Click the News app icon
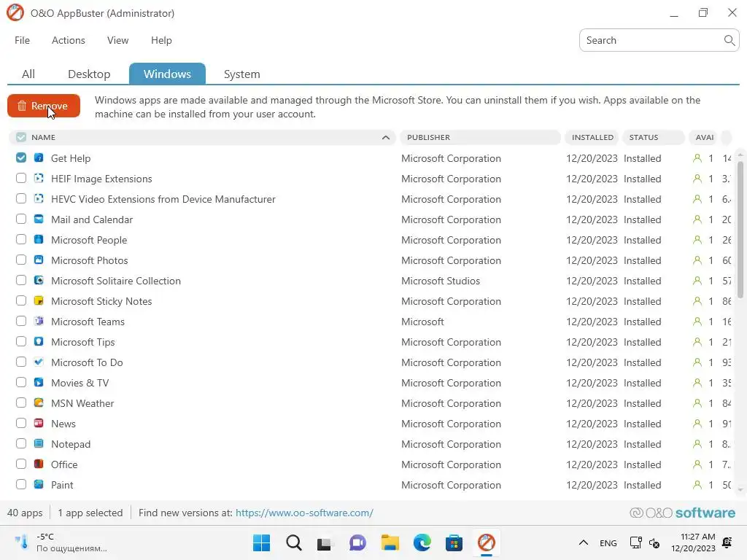This screenshot has height=560, width=747. (x=39, y=424)
